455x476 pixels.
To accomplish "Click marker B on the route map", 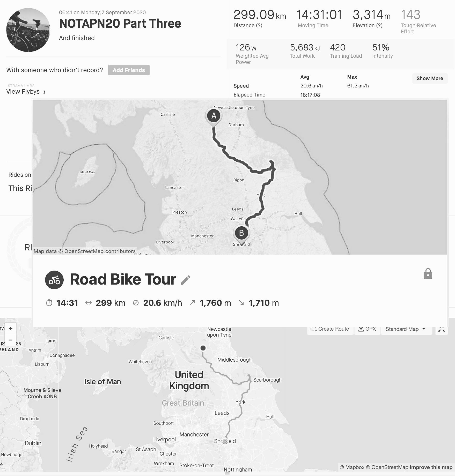I will point(241,233).
